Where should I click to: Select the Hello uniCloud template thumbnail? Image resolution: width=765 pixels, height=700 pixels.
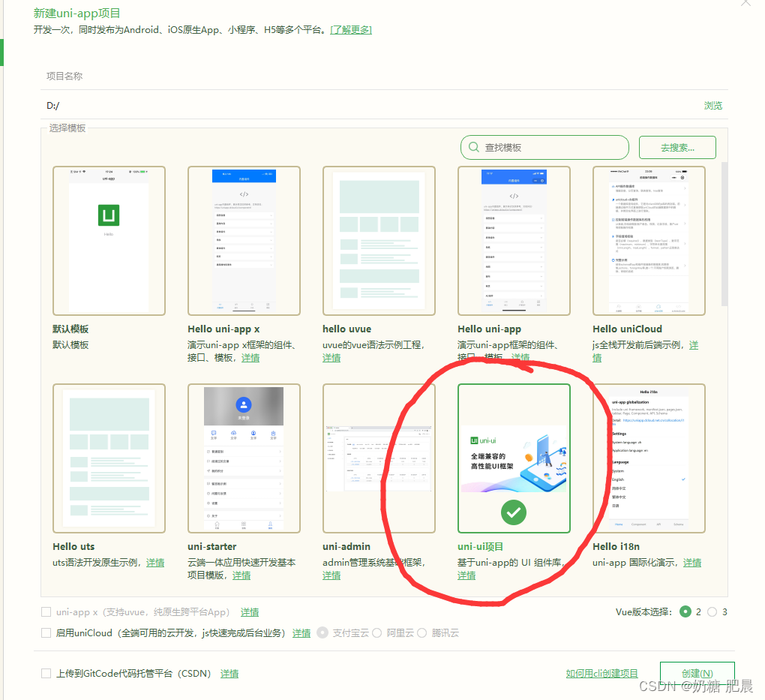pos(649,241)
